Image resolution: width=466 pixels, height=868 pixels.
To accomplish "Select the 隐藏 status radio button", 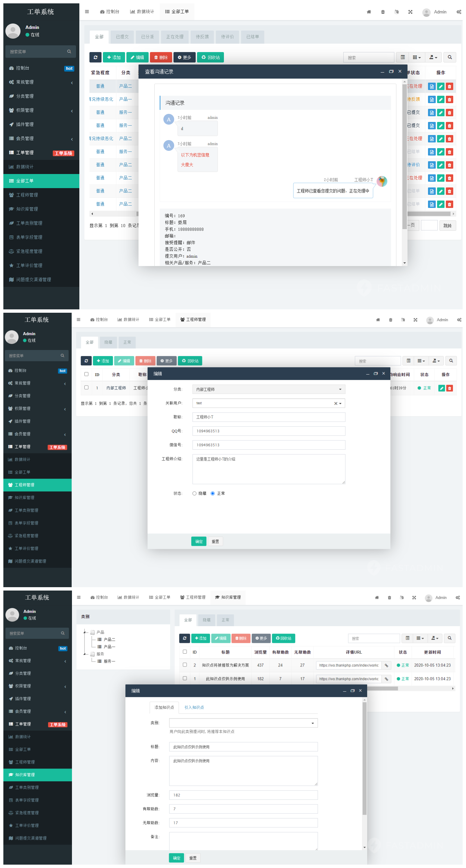I will (x=194, y=493).
